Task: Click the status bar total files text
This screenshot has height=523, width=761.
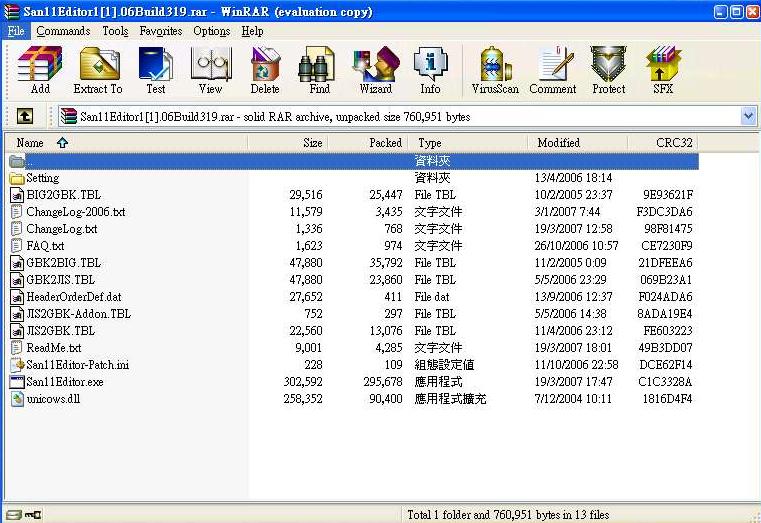Action: 508,514
